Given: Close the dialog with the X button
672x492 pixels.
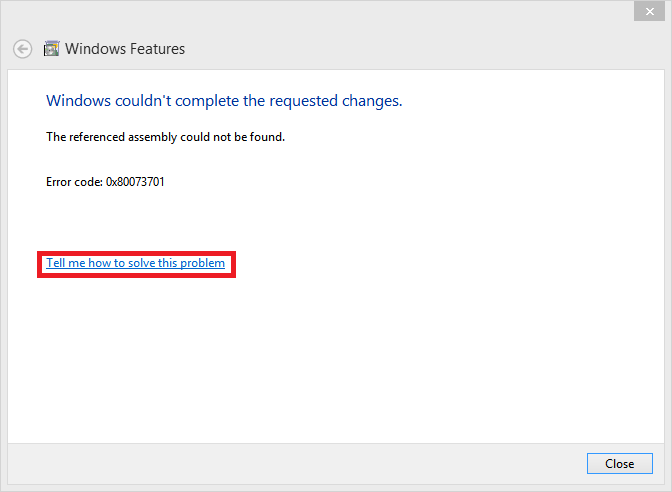Looking at the screenshot, I should (x=650, y=12).
